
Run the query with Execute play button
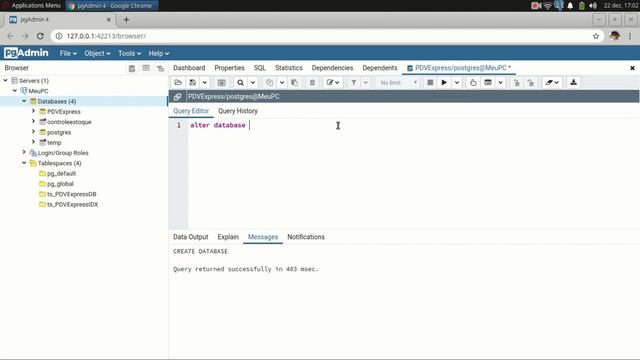[444, 82]
